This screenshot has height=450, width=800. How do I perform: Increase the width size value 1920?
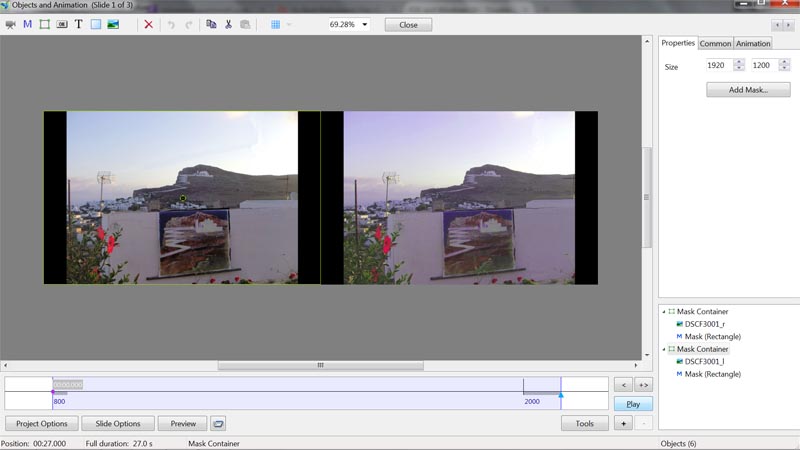tap(739, 62)
